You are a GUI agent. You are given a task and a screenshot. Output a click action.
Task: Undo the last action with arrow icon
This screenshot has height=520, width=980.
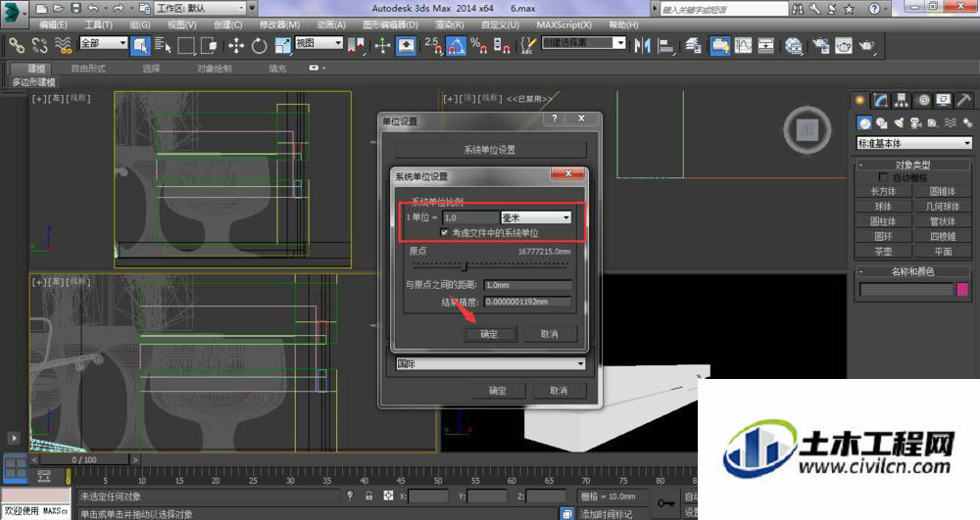point(93,8)
